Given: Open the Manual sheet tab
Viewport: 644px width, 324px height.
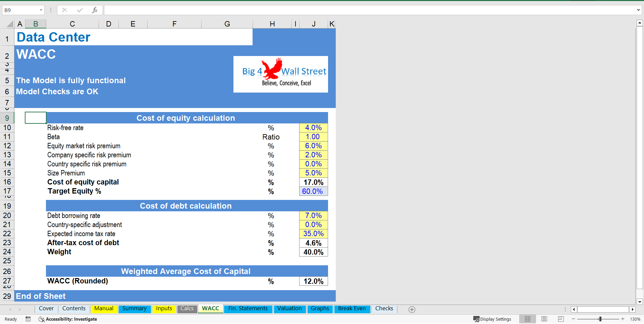Looking at the screenshot, I should (104, 309).
